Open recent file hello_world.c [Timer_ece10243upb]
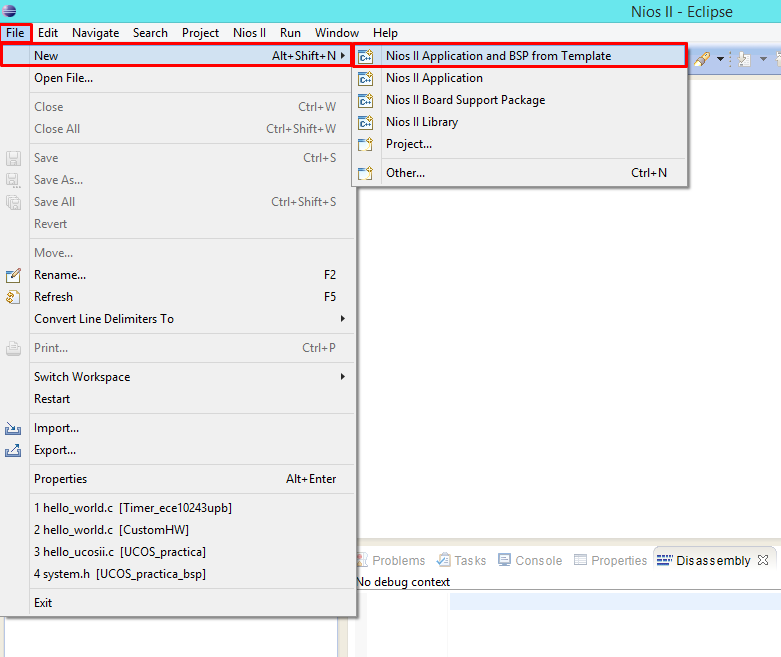 177,508
